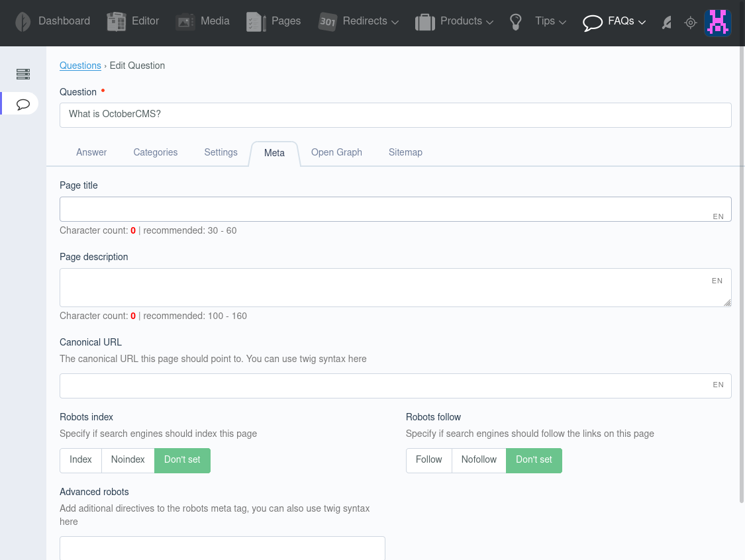The image size is (745, 560).
Task: Expand the FAQs dropdown chevron
Action: pos(642,22)
